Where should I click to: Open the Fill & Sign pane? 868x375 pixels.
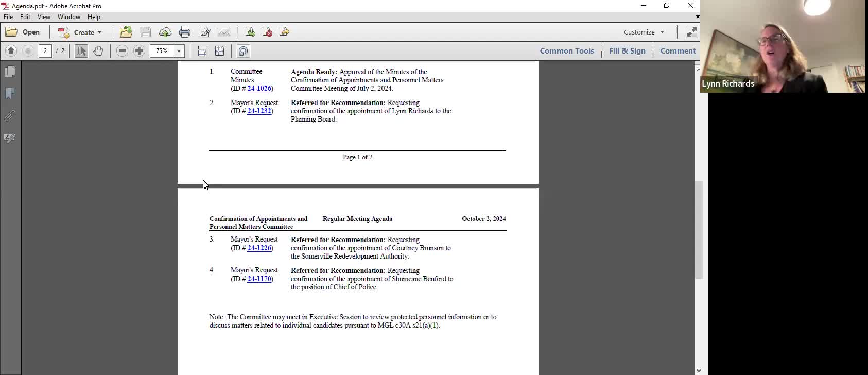(627, 50)
